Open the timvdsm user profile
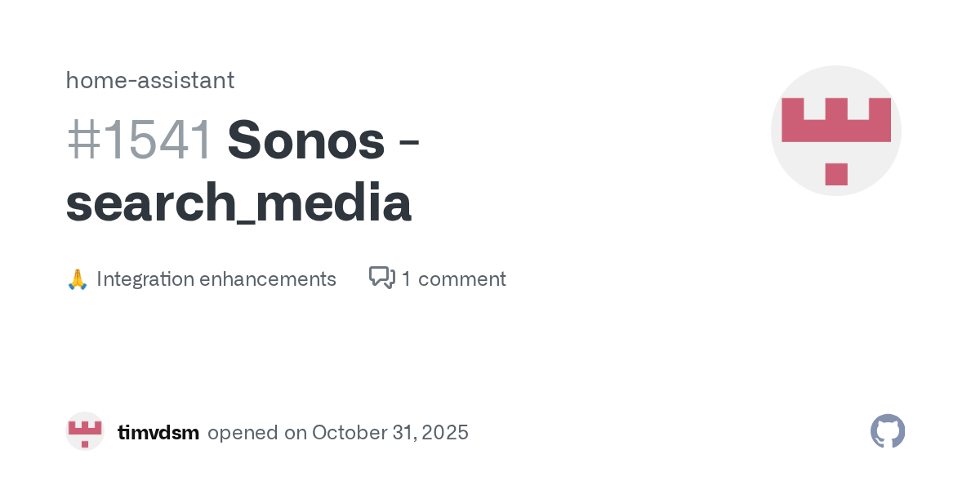Image resolution: width=980 pixels, height=490 pixels. point(158,432)
